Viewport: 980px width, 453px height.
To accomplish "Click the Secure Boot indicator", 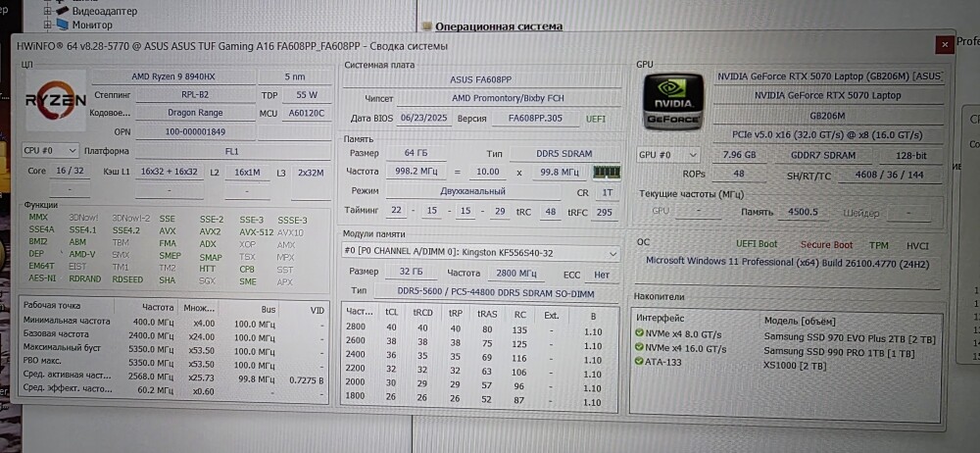I will coord(826,244).
